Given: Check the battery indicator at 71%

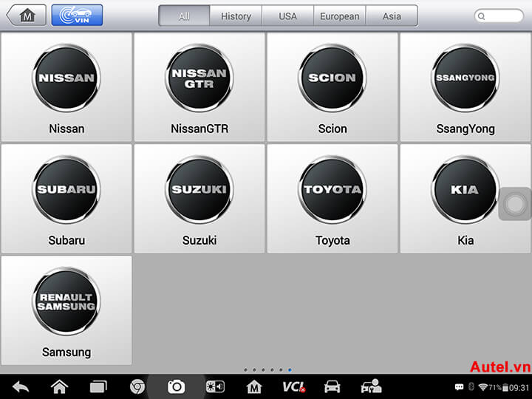Looking at the screenshot, I should coord(499,387).
